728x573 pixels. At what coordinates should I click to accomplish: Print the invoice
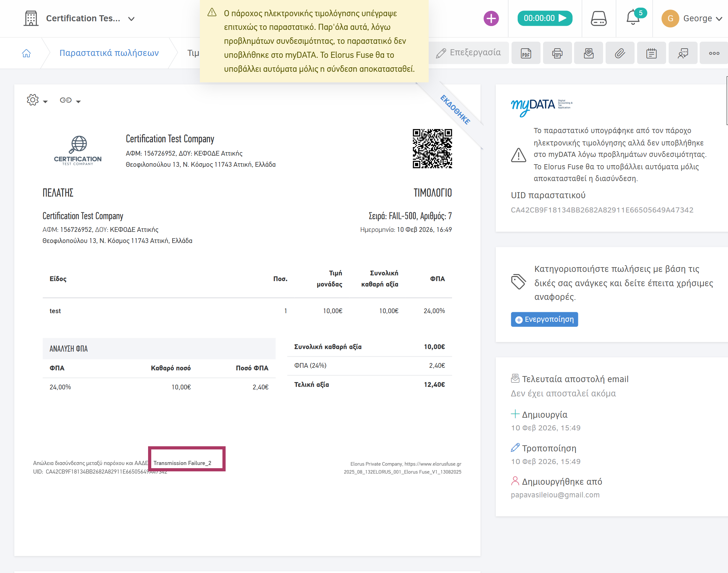(557, 53)
